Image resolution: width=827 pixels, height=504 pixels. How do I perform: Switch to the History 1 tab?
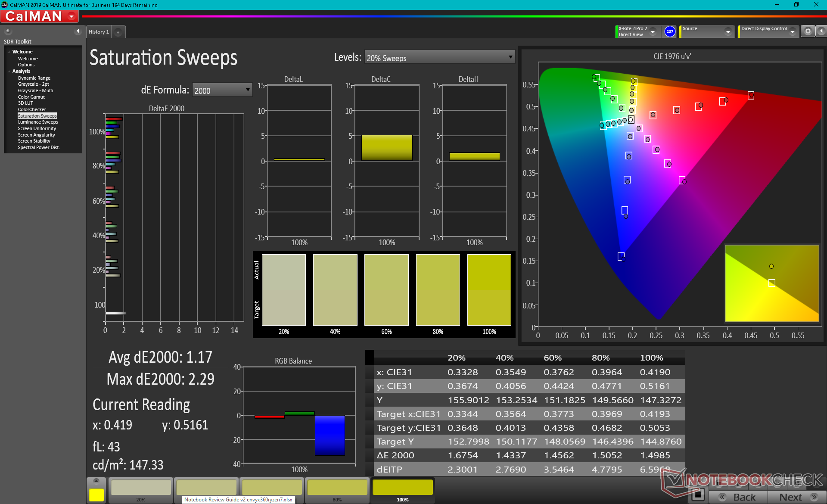99,32
